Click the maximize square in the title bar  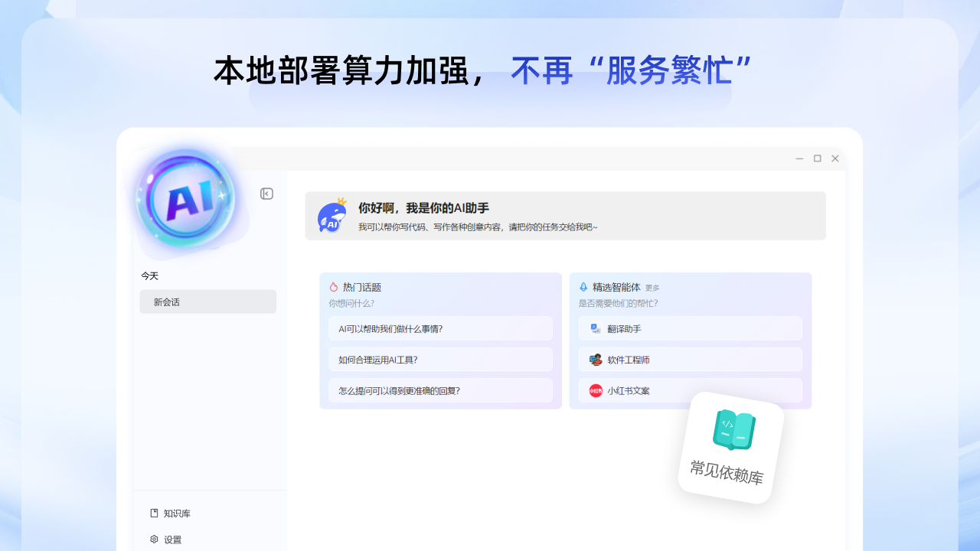pyautogui.click(x=817, y=158)
